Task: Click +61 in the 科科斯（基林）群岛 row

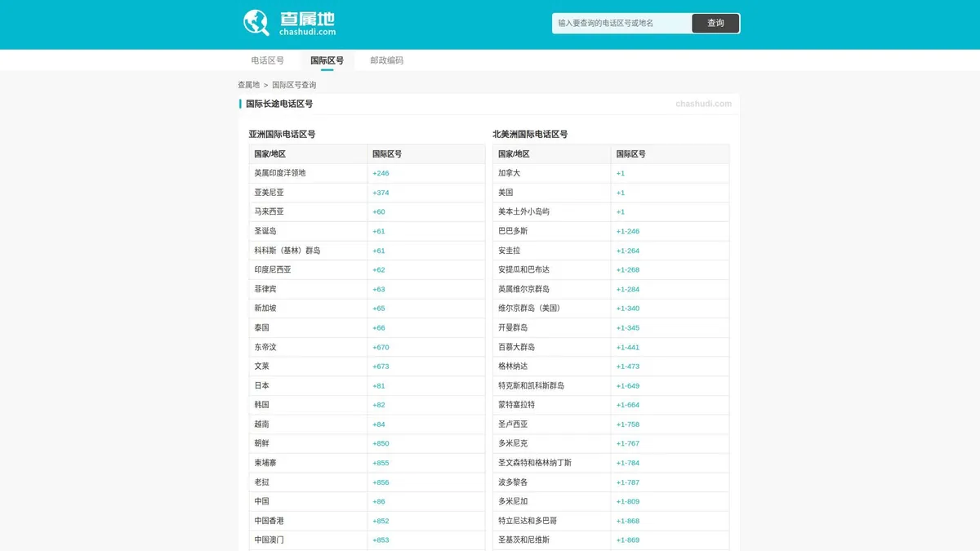Action: point(379,251)
